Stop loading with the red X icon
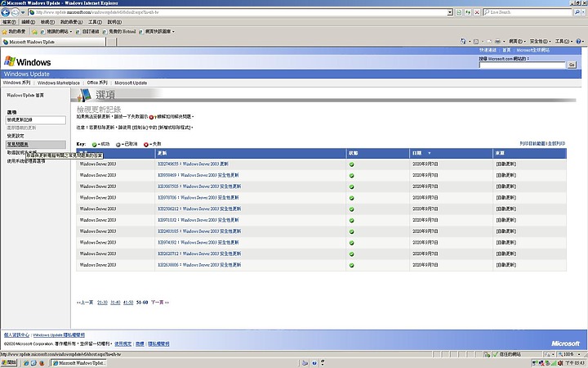This screenshot has height=368, width=588. (477, 12)
